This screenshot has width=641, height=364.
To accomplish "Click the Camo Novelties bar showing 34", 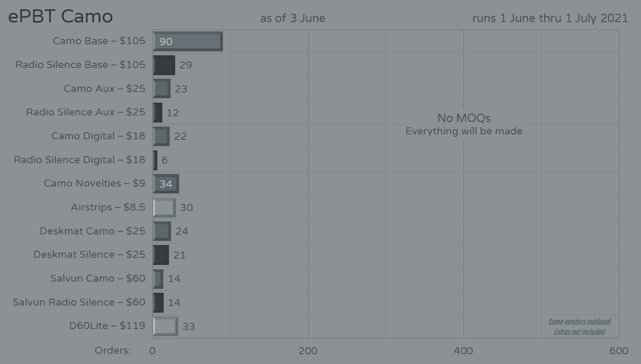I will (x=166, y=184).
